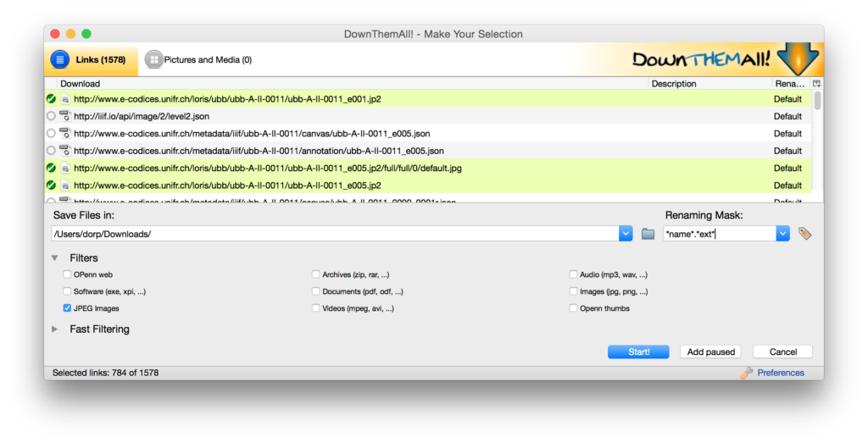Disable the JPEG Images filter
Image resolution: width=868 pixels, height=443 pixels.
point(67,308)
